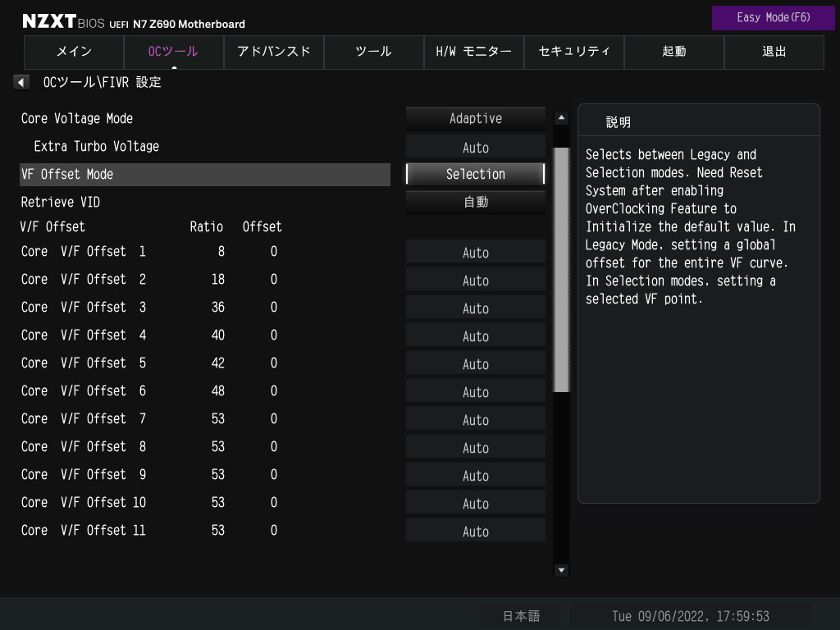840x630 pixels.
Task: Edit Core V/F Offset 6 Auto value
Action: (x=476, y=392)
